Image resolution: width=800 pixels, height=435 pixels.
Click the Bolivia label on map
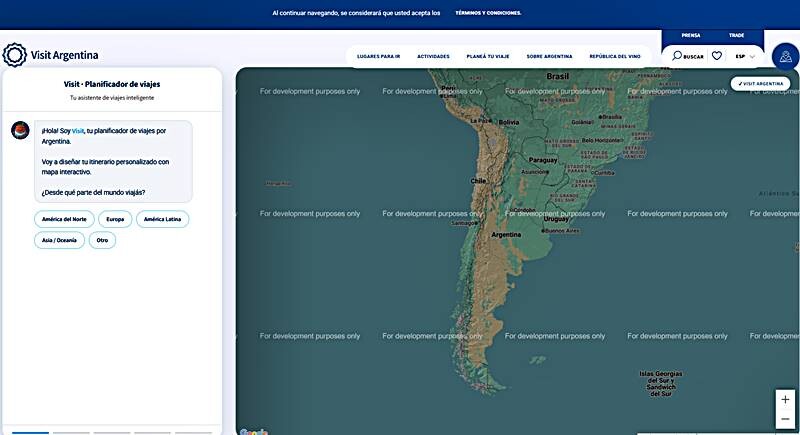pos(509,122)
